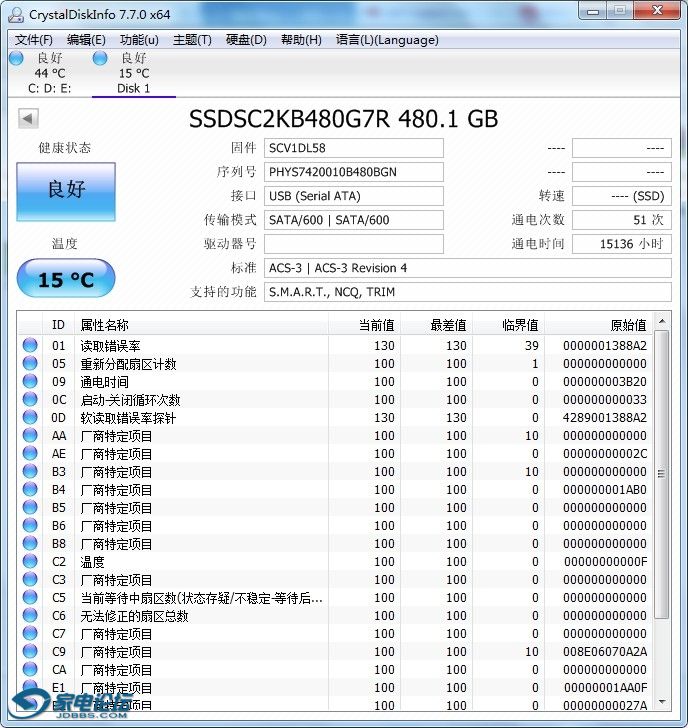Open the 语言(L)(Language) menu
The image size is (688, 728).
387,40
